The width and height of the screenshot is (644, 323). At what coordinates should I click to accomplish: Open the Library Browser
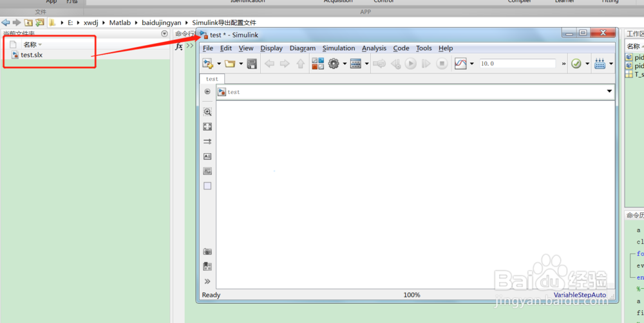318,64
